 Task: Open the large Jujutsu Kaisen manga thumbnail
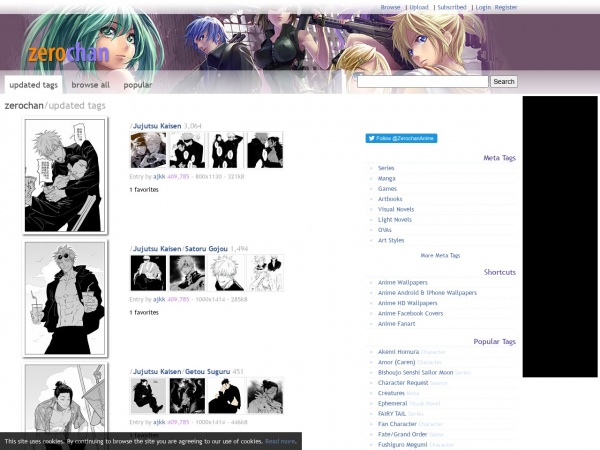(65, 175)
